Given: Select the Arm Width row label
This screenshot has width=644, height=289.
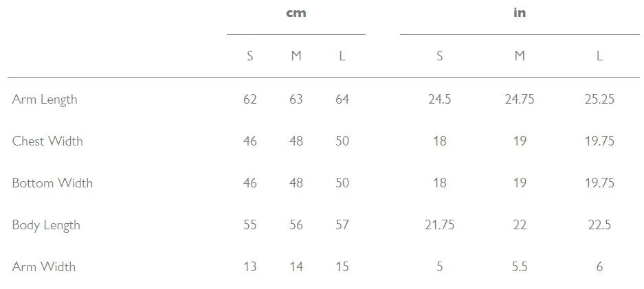Looking at the screenshot, I should click(x=44, y=267).
